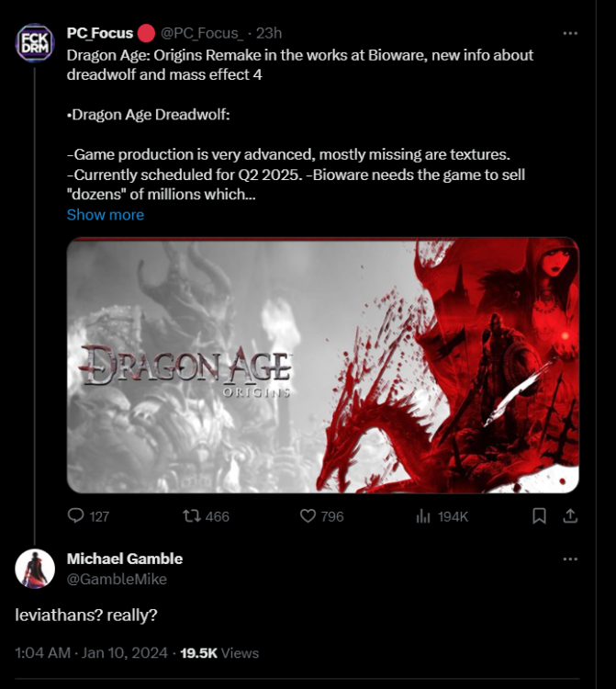The height and width of the screenshot is (689, 616).
Task: Like the Dragon Age tweet
Action: click(308, 515)
